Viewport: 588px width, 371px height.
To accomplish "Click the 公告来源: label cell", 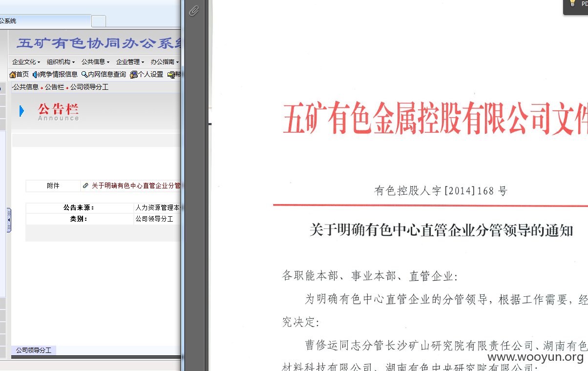I will [x=79, y=207].
